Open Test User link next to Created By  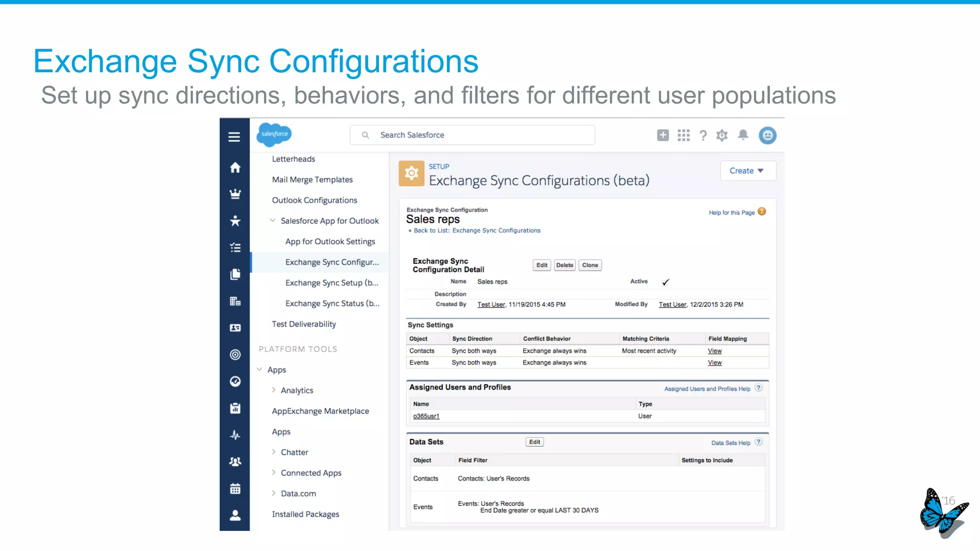click(491, 305)
